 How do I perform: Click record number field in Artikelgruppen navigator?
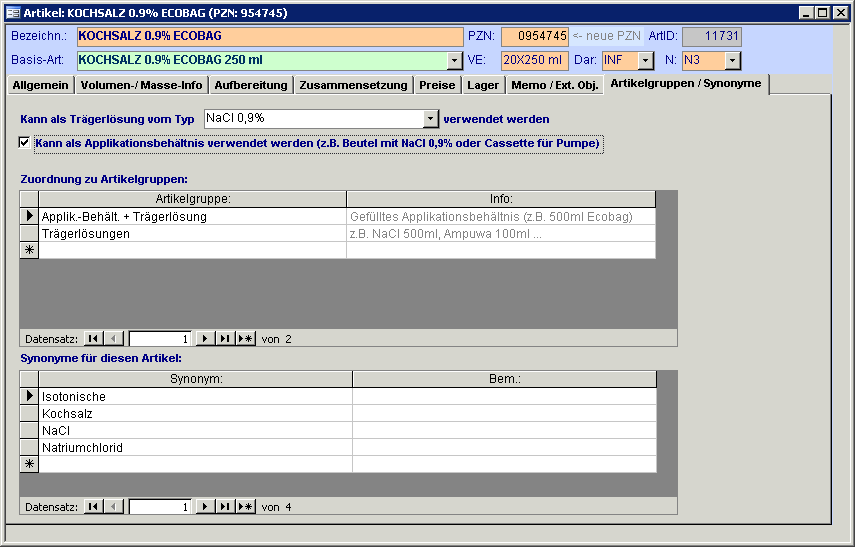pyautogui.click(x=160, y=339)
